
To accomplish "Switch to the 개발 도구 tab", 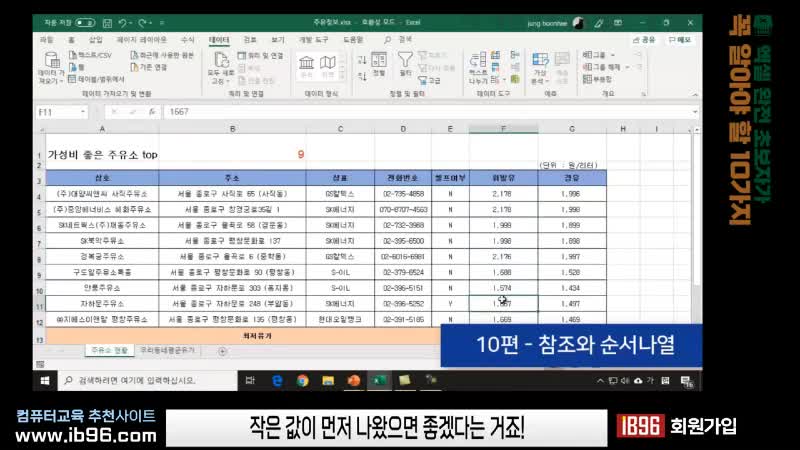I will [314, 40].
